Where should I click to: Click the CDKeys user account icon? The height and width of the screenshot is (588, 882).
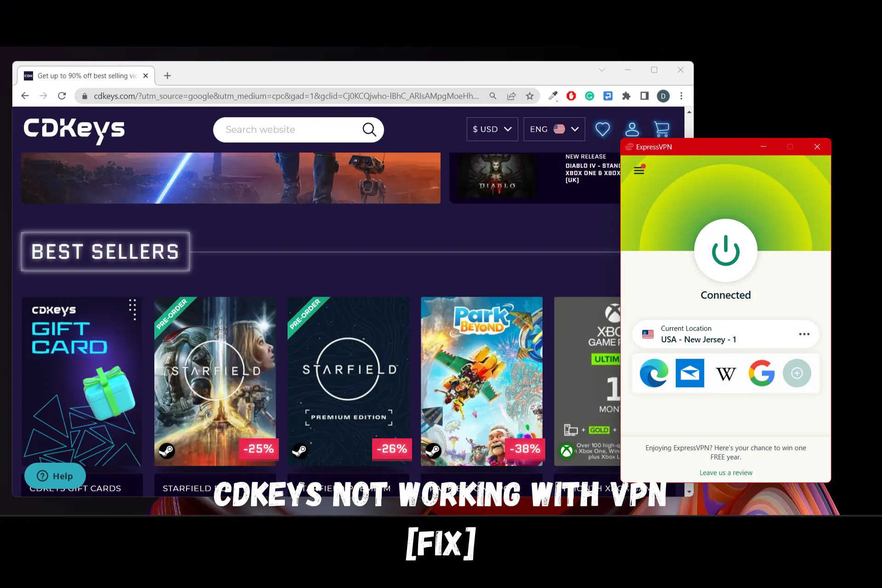[631, 129]
